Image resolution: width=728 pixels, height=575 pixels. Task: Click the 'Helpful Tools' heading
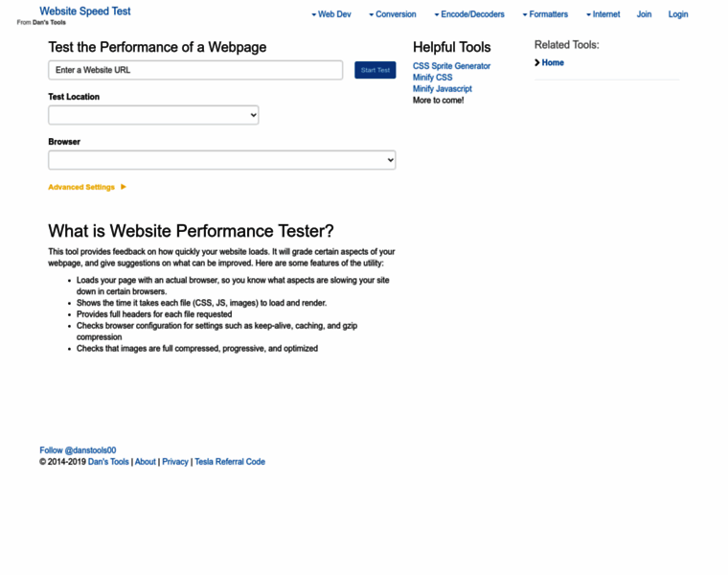[452, 47]
